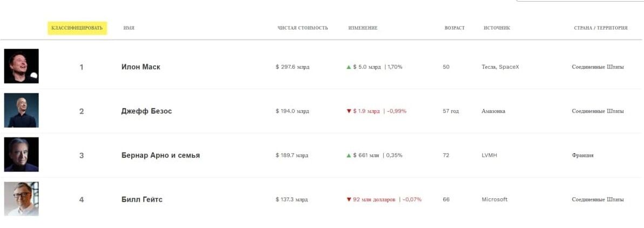
Task: Sort the list by Имя column
Action: pos(128,28)
